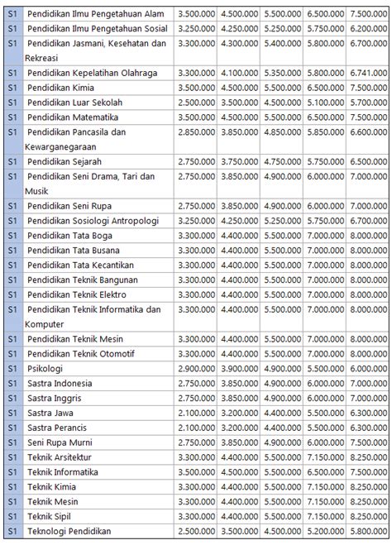Click the S1 cell beside Psikologi
The height and width of the screenshot is (545, 392).
pyautogui.click(x=13, y=369)
